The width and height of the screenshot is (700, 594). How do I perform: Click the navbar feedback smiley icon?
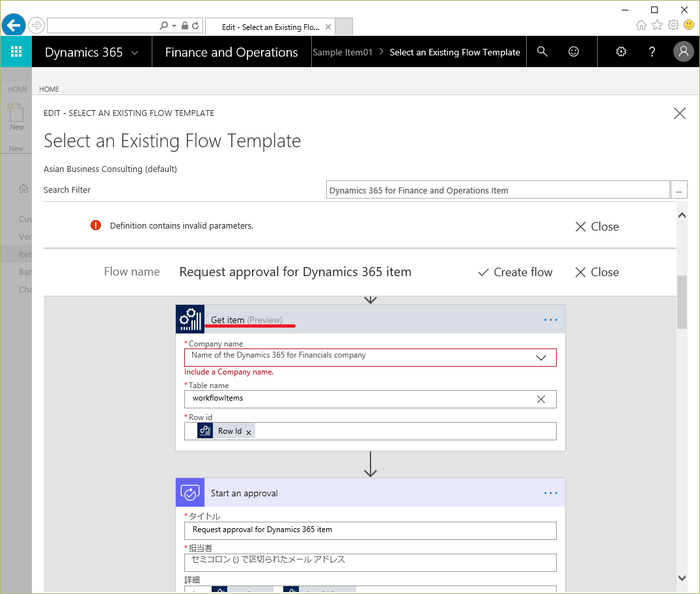pyautogui.click(x=574, y=52)
